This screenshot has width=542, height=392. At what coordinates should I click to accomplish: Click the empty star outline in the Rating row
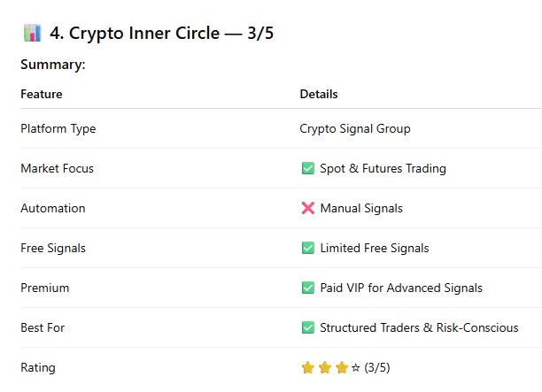pyautogui.click(x=356, y=367)
